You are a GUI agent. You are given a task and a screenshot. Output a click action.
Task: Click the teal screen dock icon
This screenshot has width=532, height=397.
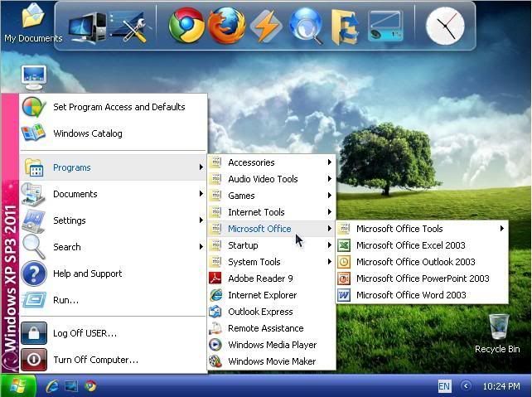pos(385,27)
